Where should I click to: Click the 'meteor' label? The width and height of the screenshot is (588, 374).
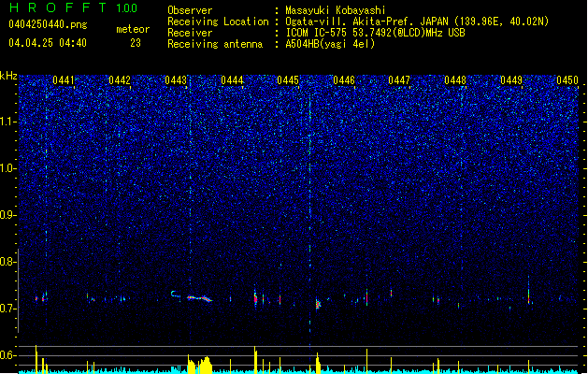(133, 29)
